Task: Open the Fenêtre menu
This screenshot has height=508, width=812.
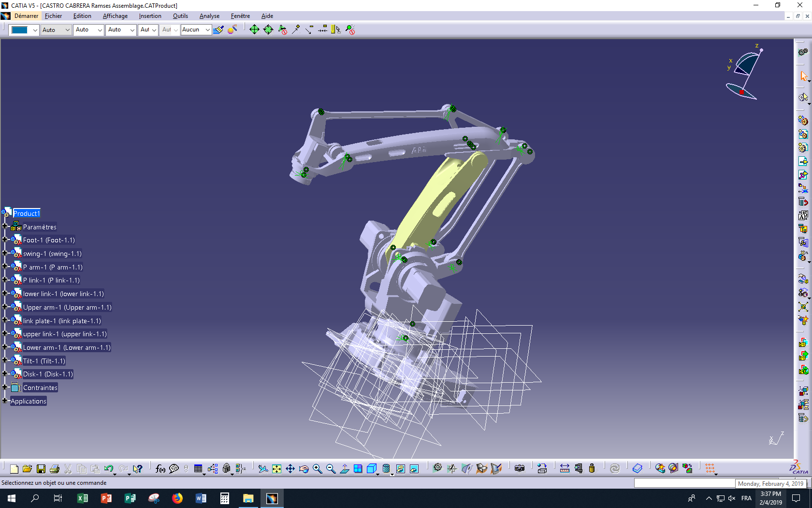Action: (x=240, y=16)
